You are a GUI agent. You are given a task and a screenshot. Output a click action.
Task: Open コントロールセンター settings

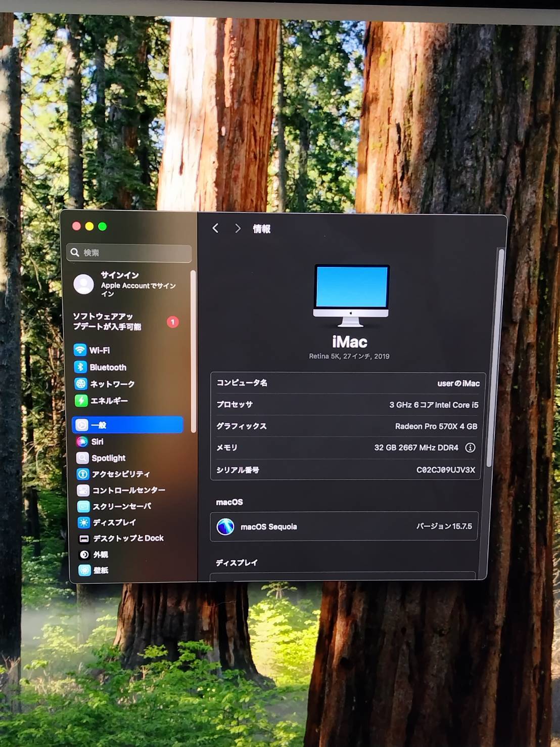[x=128, y=490]
